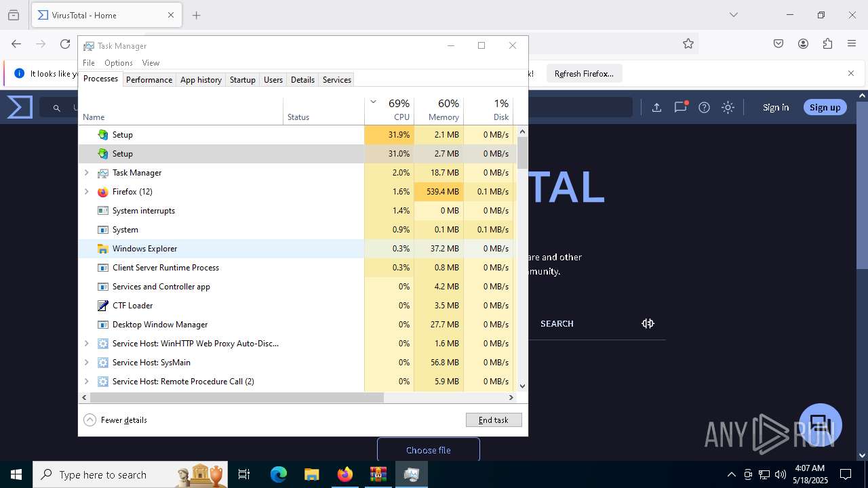The width and height of the screenshot is (868, 488).
Task: Open Microsoft Edge from taskbar
Action: (x=279, y=474)
